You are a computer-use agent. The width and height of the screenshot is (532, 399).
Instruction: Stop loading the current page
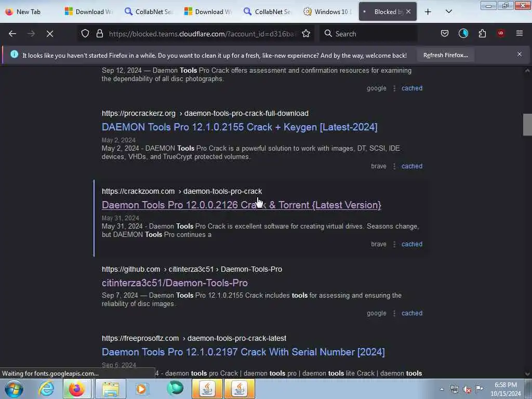[x=50, y=34]
